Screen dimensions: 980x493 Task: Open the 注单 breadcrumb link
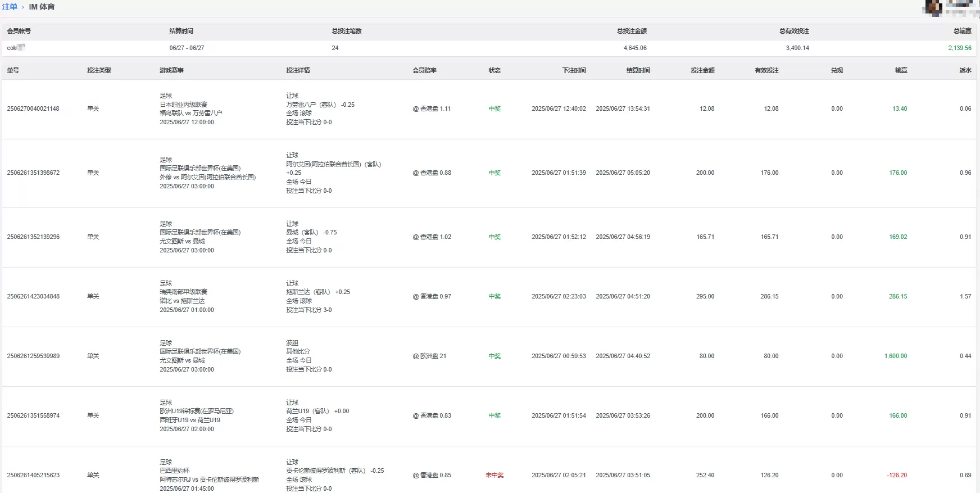10,7
